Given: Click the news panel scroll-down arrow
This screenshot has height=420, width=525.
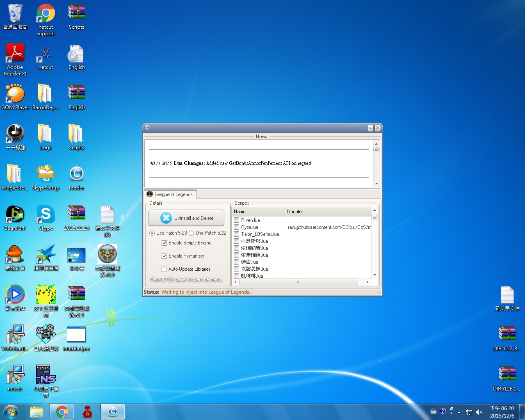Looking at the screenshot, I should click(x=377, y=184).
